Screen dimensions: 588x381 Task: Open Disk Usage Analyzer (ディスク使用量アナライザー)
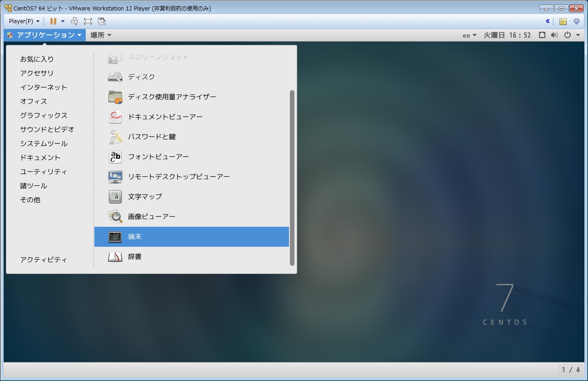(x=171, y=97)
